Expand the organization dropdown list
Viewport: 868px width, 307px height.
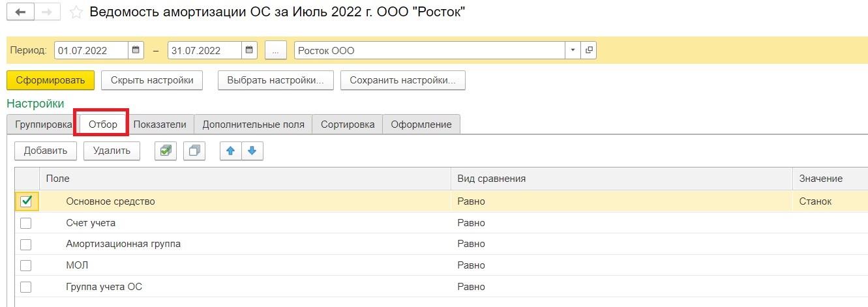pos(573,50)
